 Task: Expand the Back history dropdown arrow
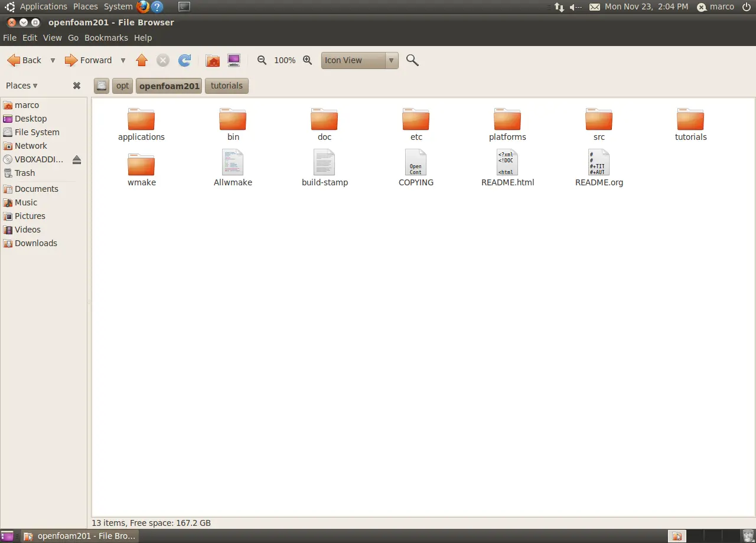[x=53, y=60]
